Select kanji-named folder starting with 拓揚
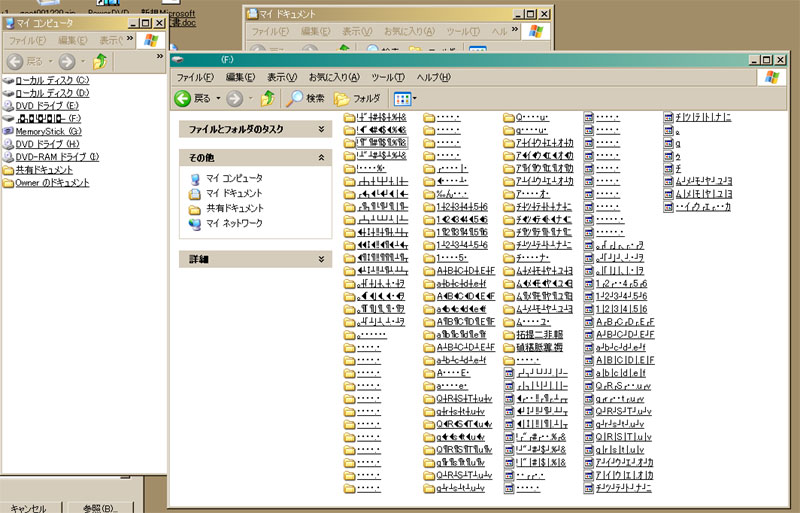800x513 pixels. click(x=539, y=334)
